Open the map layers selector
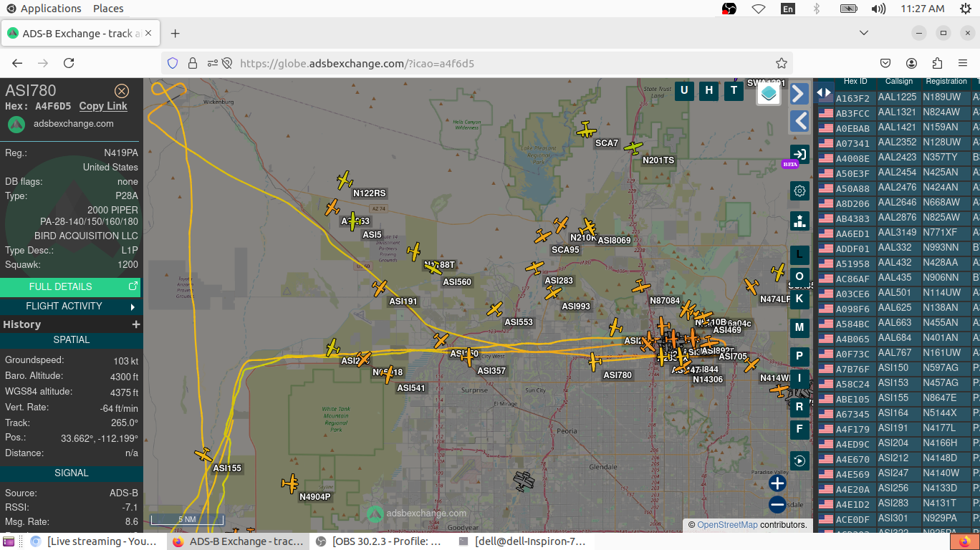The width and height of the screenshot is (980, 550). 769,93
